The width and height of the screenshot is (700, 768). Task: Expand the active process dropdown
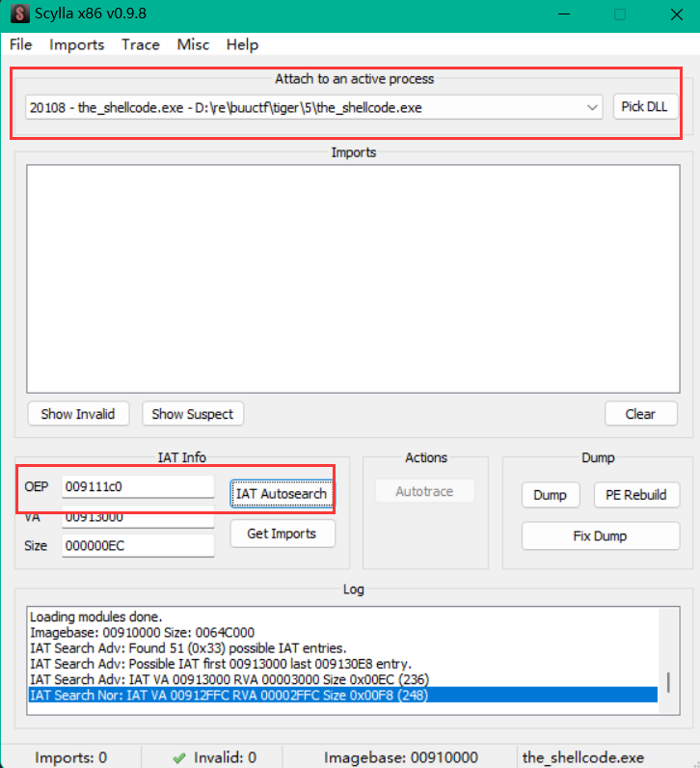click(593, 107)
